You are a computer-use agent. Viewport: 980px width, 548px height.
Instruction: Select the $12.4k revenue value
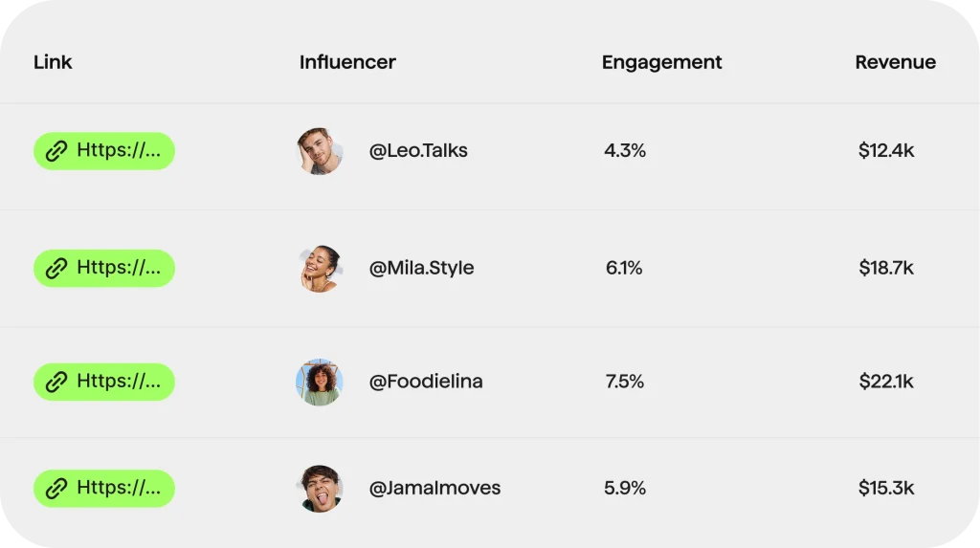(886, 151)
